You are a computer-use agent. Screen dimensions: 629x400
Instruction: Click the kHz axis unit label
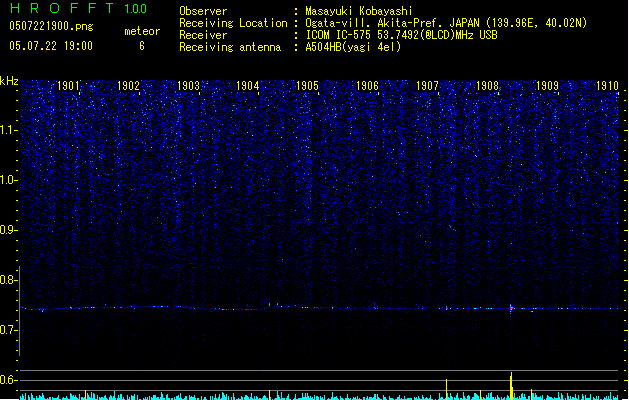coord(9,81)
